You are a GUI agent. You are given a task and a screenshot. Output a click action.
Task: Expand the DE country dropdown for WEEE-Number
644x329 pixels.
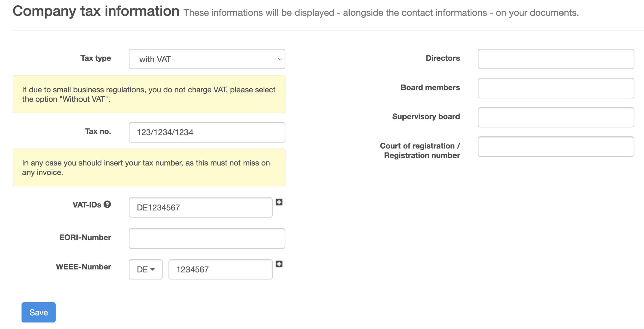[x=146, y=269]
